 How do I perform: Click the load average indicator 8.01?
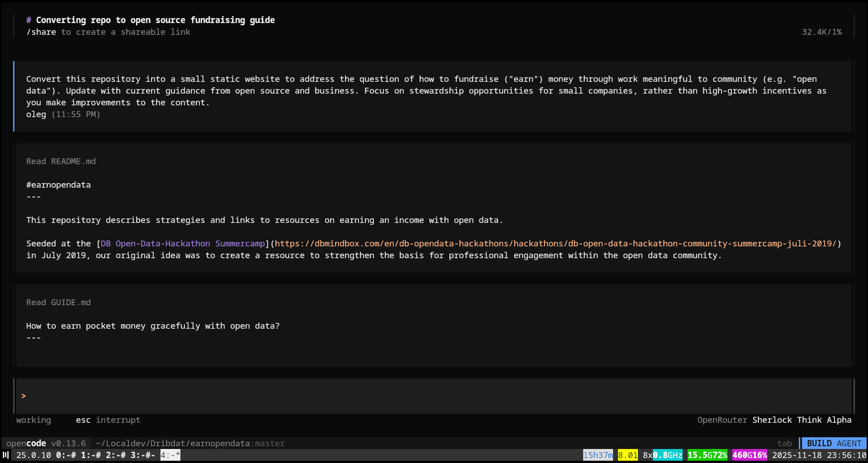tap(628, 455)
